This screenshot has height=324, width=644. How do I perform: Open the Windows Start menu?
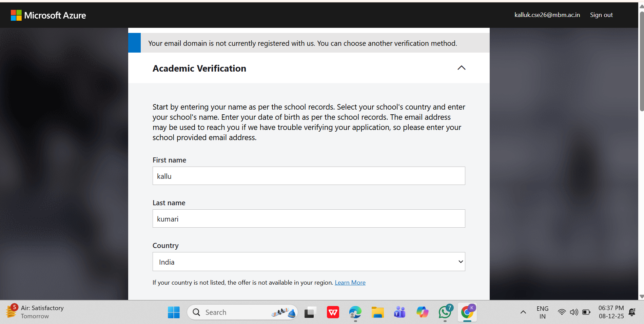click(x=174, y=312)
